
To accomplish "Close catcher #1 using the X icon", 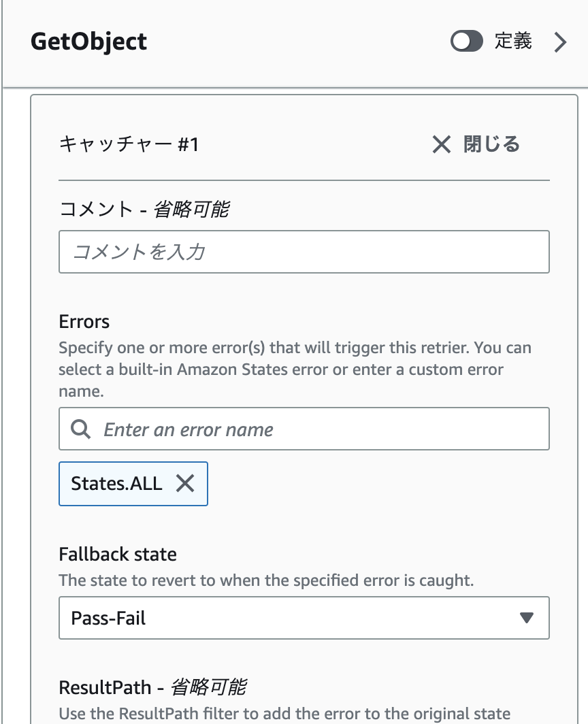I will click(442, 144).
